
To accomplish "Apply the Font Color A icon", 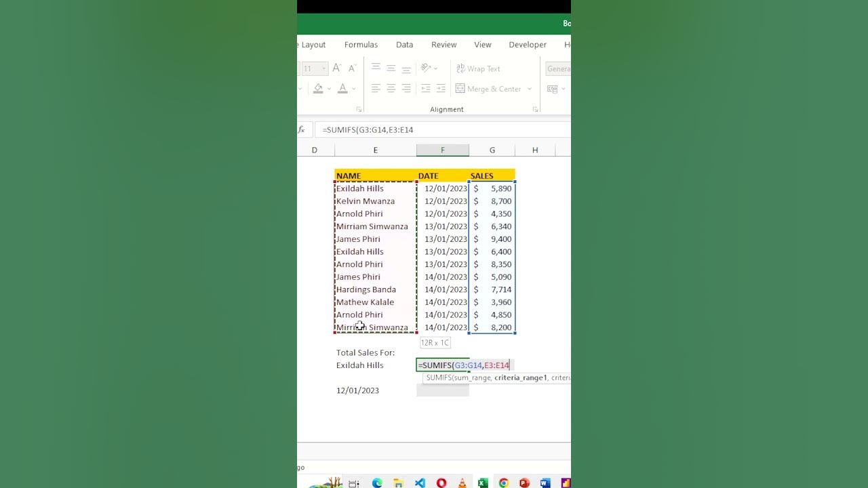I will tap(342, 89).
